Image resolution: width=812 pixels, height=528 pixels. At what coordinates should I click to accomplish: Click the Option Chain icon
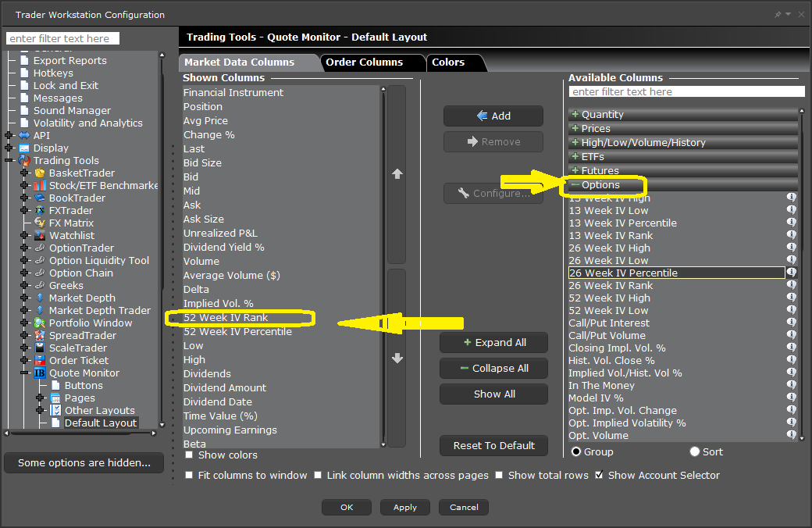click(40, 273)
